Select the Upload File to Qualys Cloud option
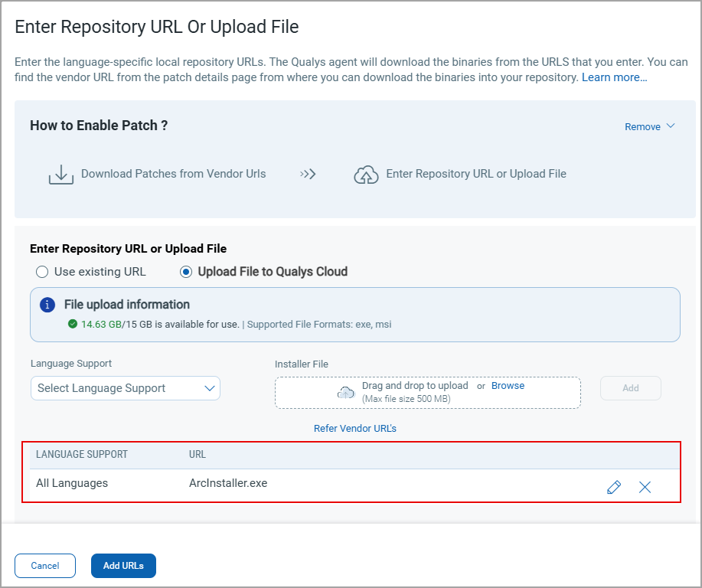Viewport: 702px width, 588px height. (x=186, y=272)
